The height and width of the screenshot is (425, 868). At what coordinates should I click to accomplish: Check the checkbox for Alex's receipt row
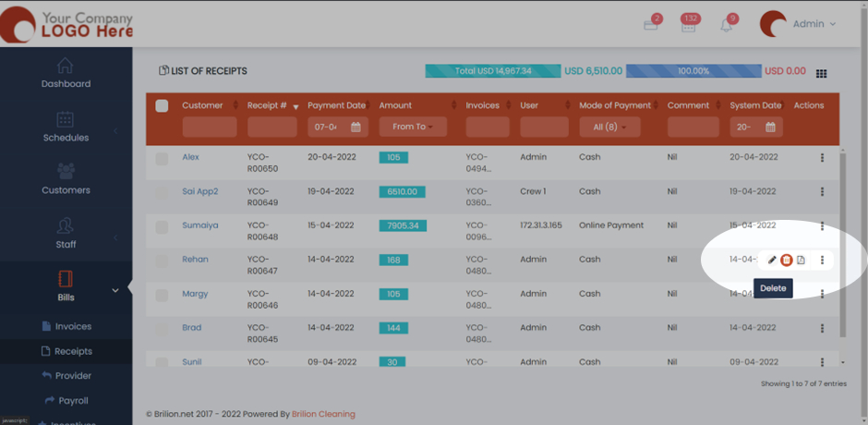click(163, 159)
